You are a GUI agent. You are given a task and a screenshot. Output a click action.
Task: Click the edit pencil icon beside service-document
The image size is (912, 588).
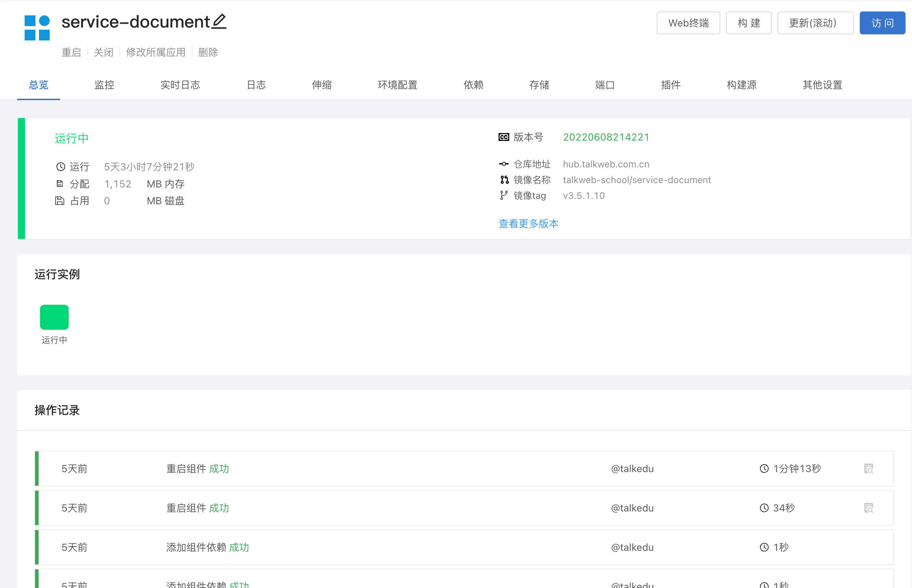[219, 21]
